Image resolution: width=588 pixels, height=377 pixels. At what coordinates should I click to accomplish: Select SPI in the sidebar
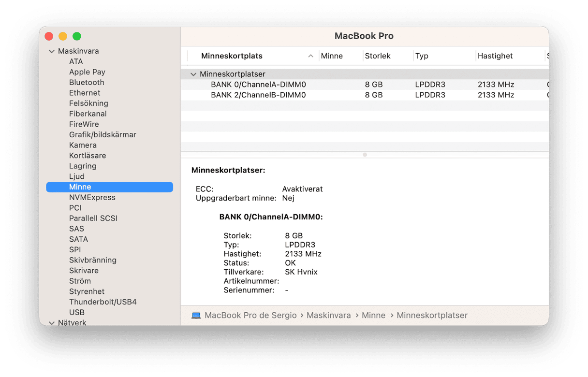75,249
